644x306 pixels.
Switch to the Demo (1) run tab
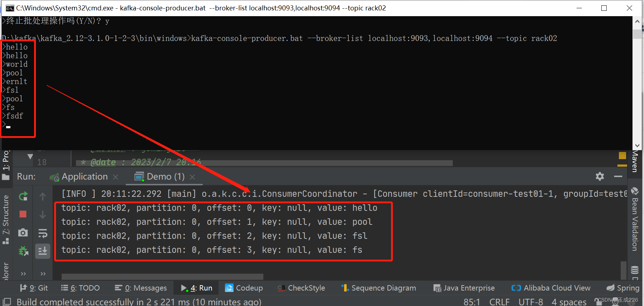(160, 177)
